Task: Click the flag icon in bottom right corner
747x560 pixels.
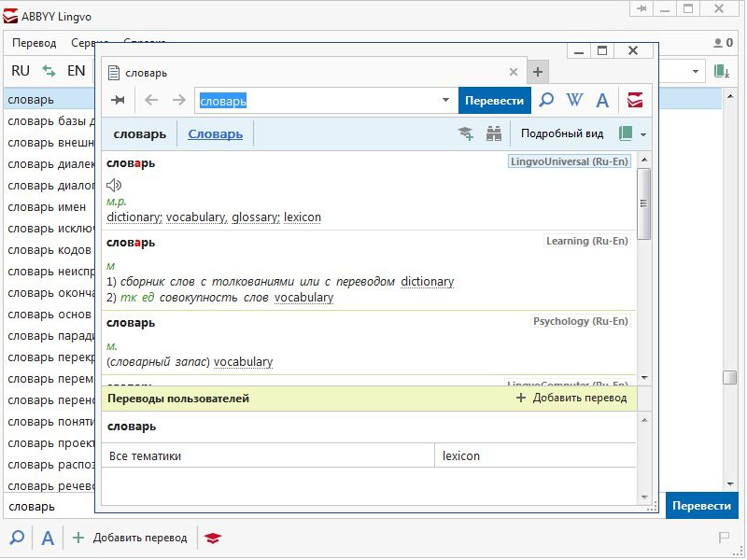Action: click(724, 539)
